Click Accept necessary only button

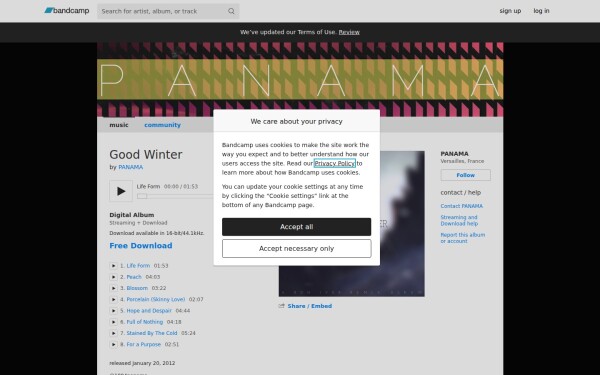click(x=296, y=249)
